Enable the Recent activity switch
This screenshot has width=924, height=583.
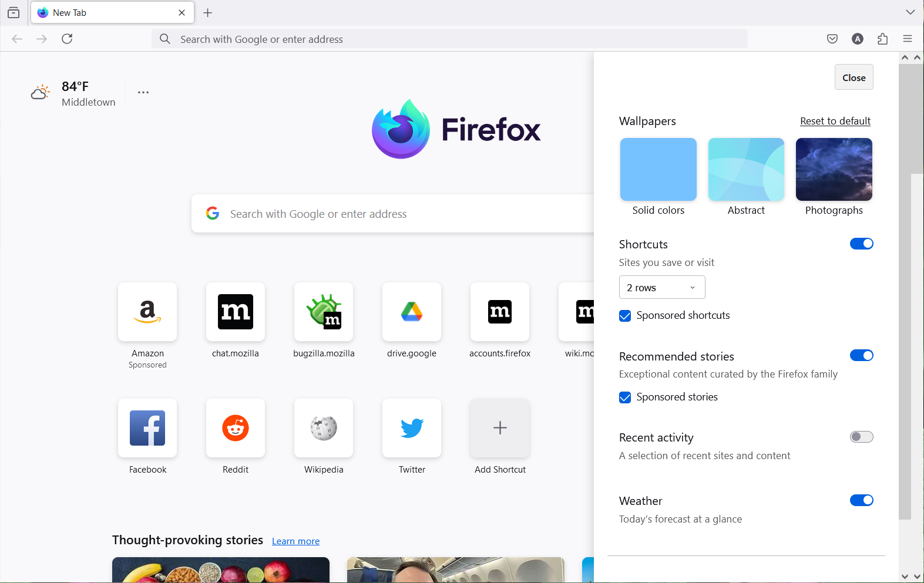click(861, 437)
